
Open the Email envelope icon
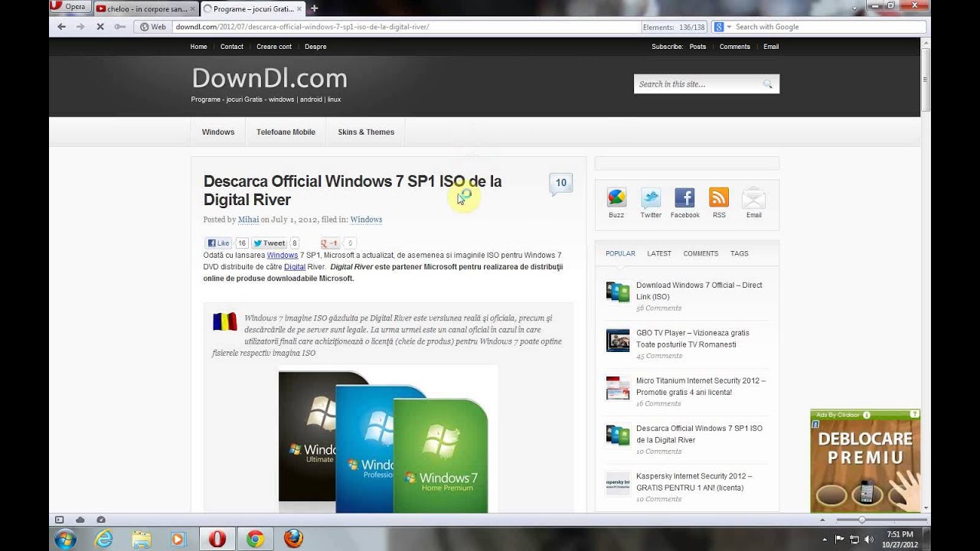tap(754, 197)
